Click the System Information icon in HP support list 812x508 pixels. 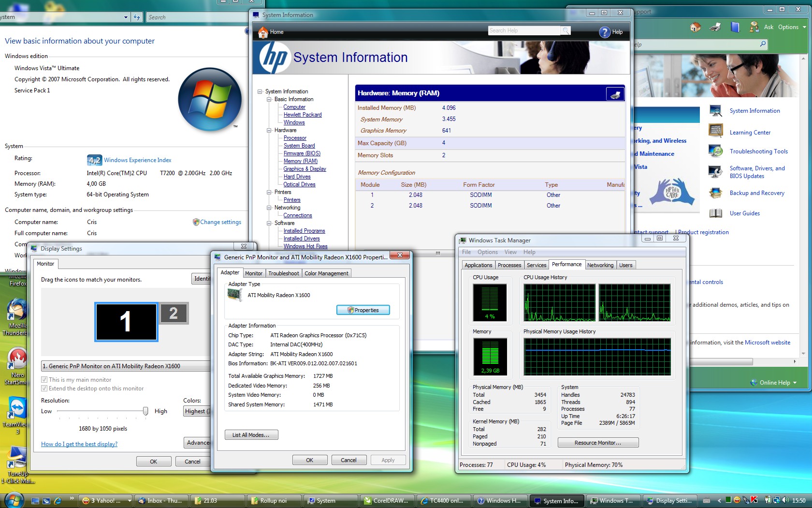pyautogui.click(x=715, y=111)
